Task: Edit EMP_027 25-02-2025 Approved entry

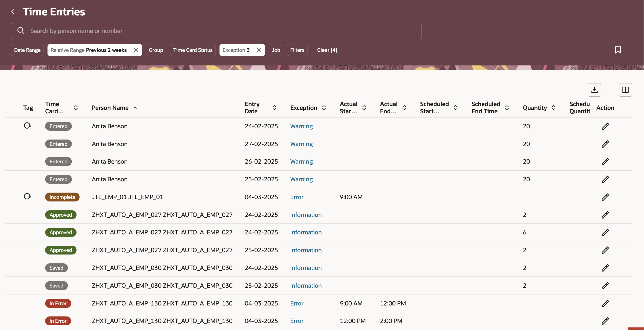Action: [x=605, y=250]
